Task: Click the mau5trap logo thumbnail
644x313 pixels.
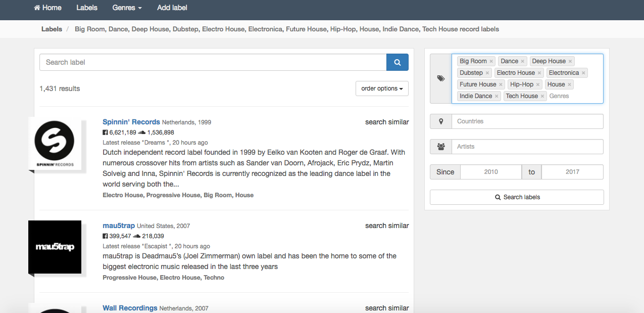Action: 55,247
